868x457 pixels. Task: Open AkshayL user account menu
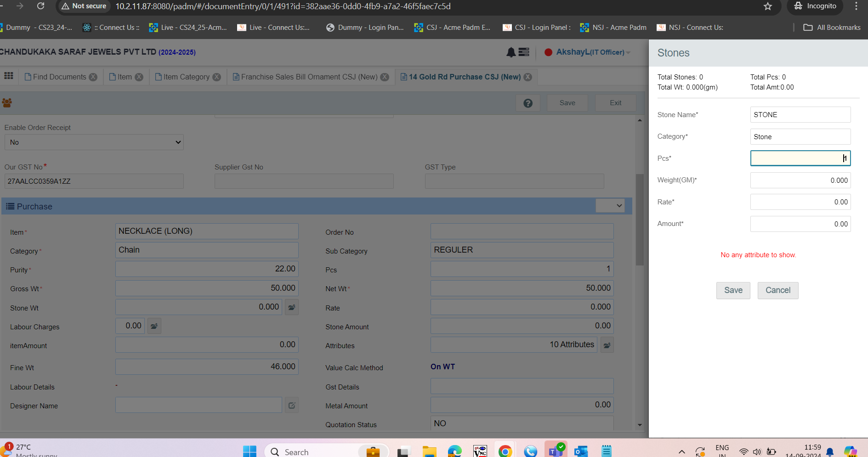[593, 52]
